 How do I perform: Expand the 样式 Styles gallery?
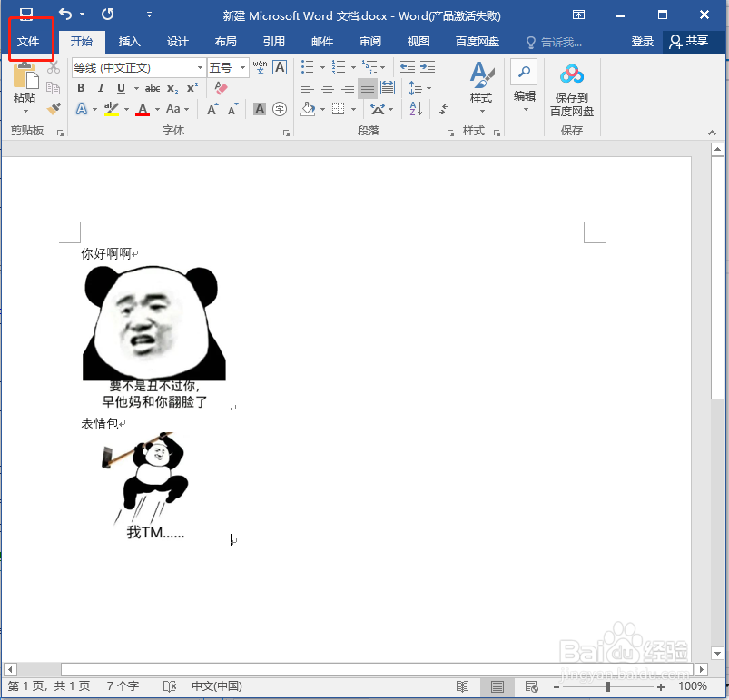click(x=482, y=88)
